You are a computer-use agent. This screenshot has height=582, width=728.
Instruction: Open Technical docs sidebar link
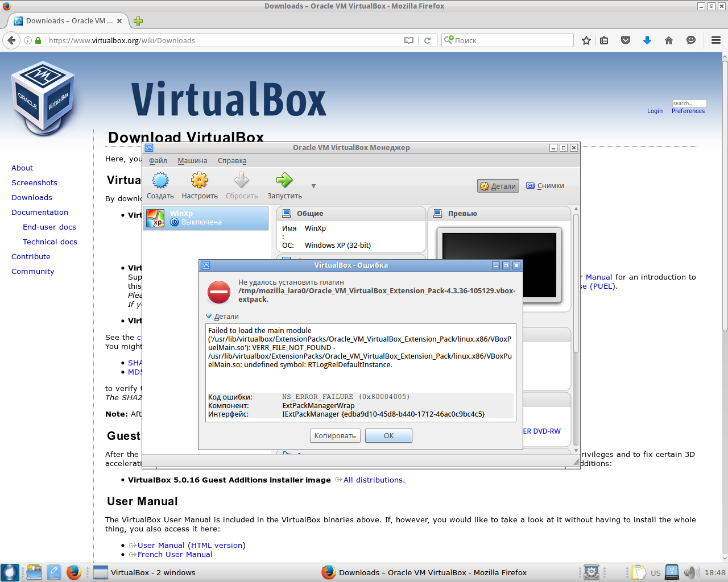(50, 242)
